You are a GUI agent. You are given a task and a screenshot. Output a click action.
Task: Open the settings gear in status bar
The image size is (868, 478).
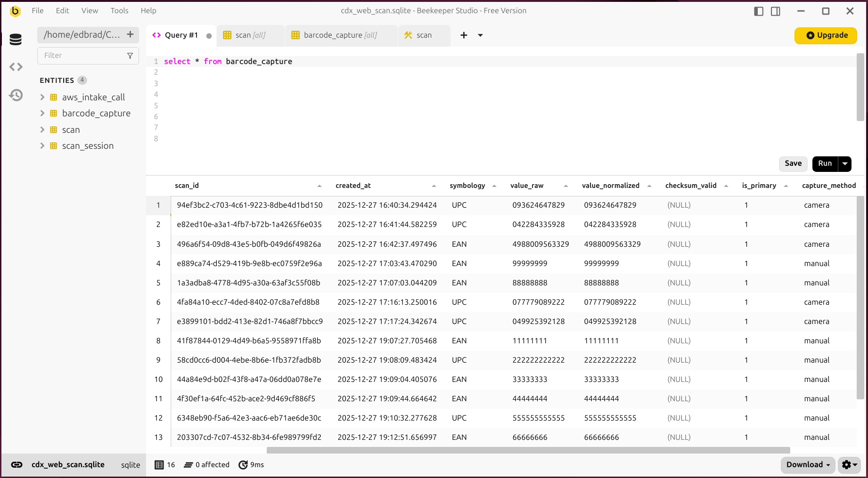(x=849, y=465)
